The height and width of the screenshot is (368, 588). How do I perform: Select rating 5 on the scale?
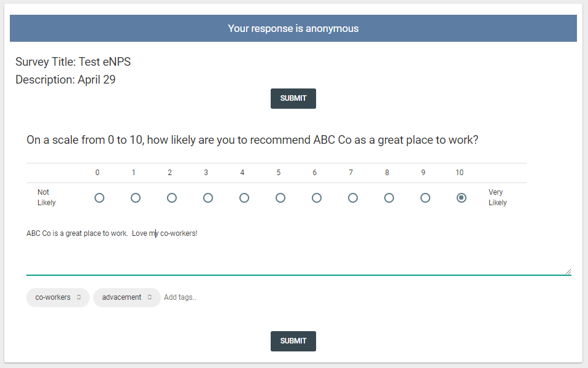coord(280,198)
